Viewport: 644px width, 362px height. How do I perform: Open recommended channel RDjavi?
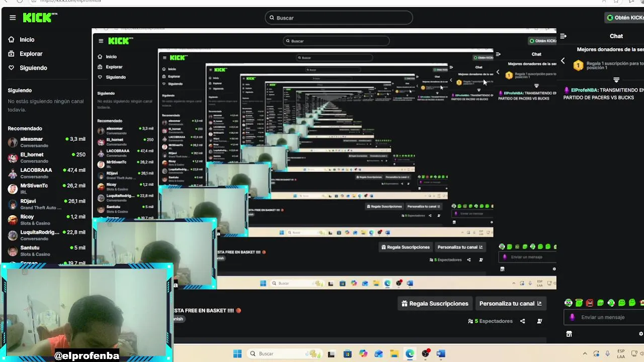[x=46, y=204]
